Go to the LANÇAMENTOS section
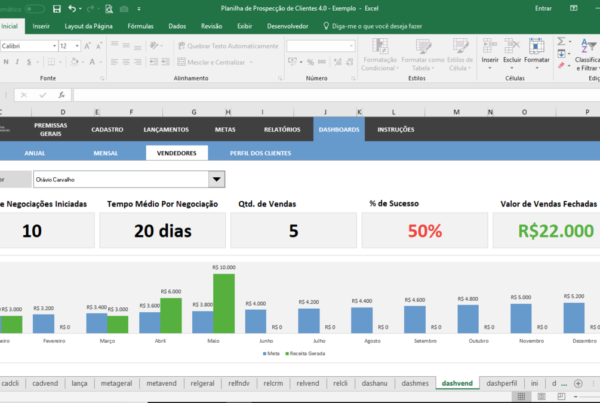This screenshot has width=600, height=403. point(166,129)
